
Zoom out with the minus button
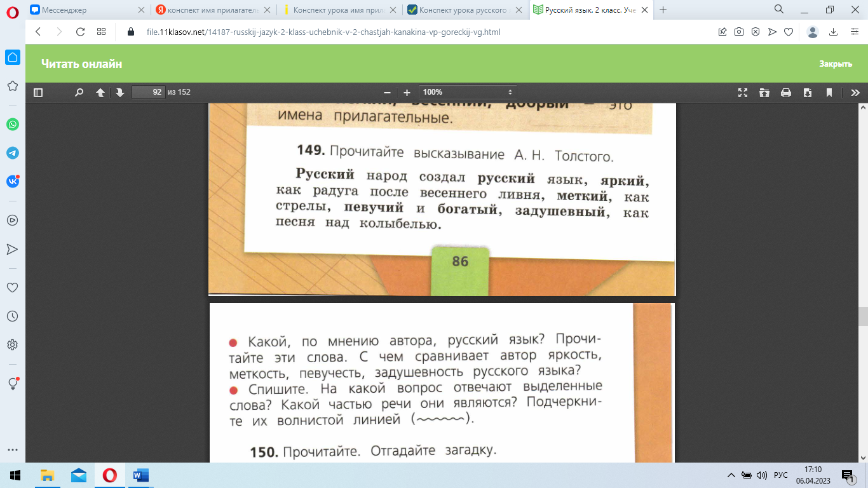[x=386, y=93]
